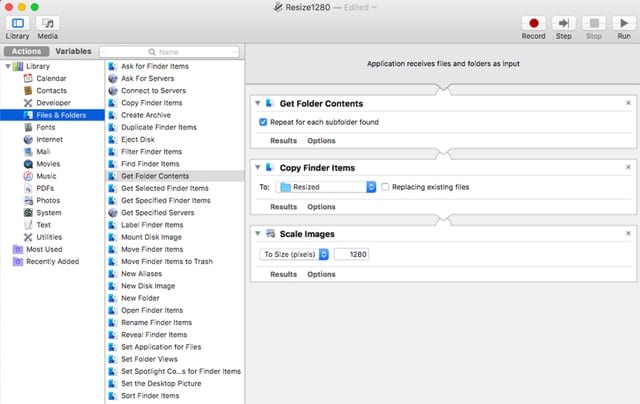Enable Repeat for each subfolder found
640x404 pixels.
[262, 122]
